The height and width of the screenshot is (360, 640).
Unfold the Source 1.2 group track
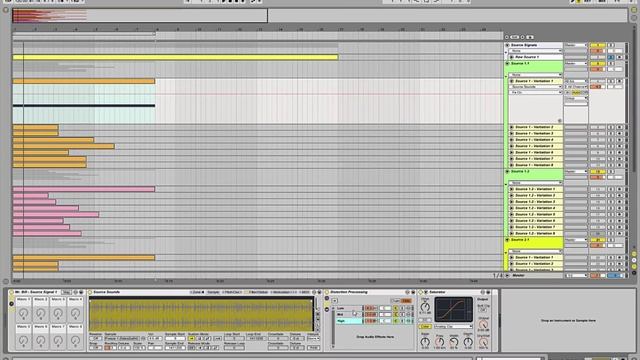click(x=507, y=172)
